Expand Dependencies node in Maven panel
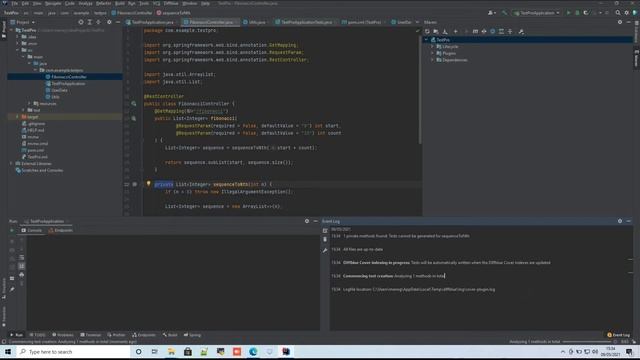This screenshot has width=640, height=360. 432,60
